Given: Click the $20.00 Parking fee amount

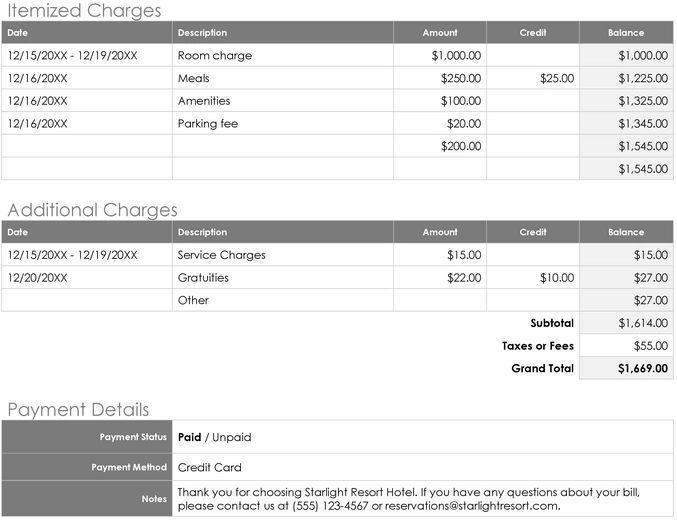Looking at the screenshot, I should point(464,124).
